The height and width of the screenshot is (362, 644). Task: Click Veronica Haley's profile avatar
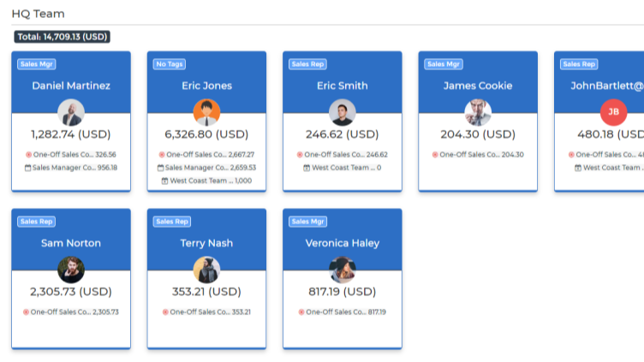342,270
